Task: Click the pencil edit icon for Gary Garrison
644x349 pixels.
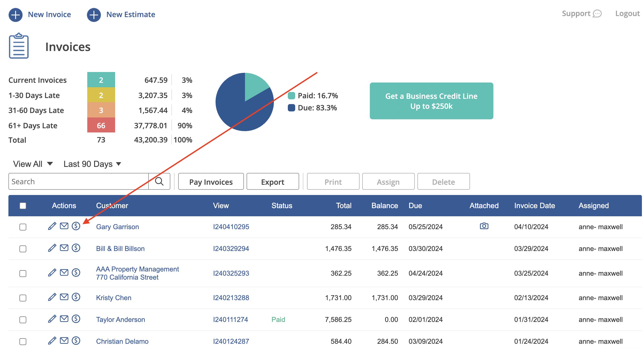Action: pos(52,226)
